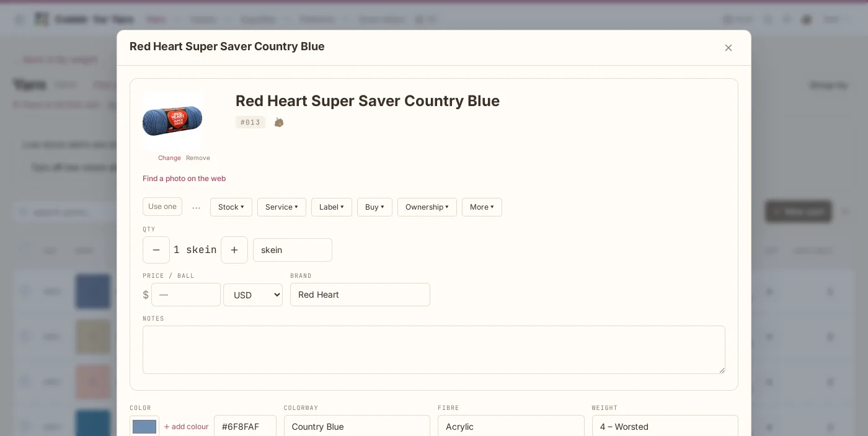This screenshot has width=868, height=436.
Task: Open the More dropdown menu
Action: click(x=482, y=207)
